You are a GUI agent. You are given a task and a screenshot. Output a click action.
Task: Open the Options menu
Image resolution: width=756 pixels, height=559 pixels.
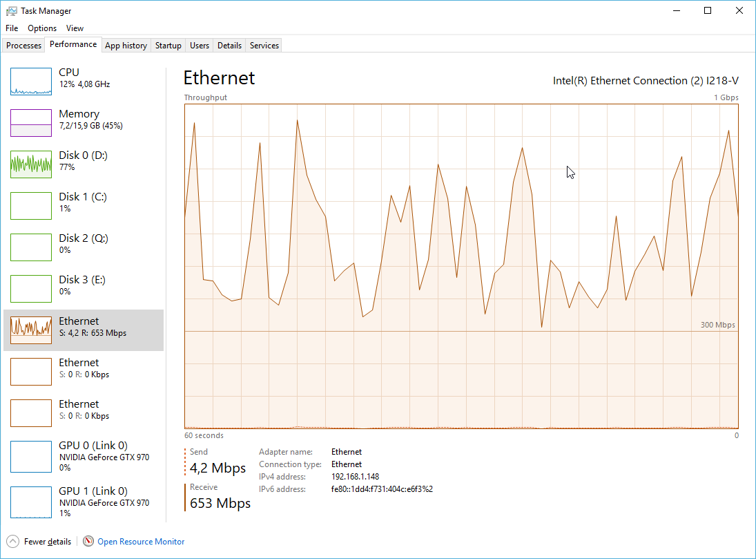[42, 28]
